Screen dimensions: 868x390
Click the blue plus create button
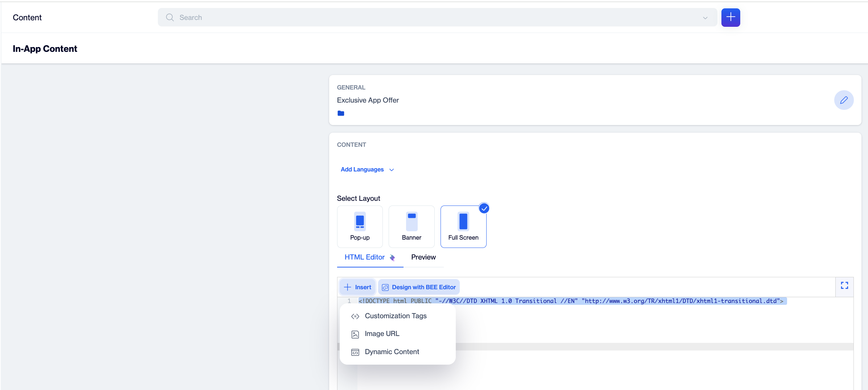pos(730,17)
